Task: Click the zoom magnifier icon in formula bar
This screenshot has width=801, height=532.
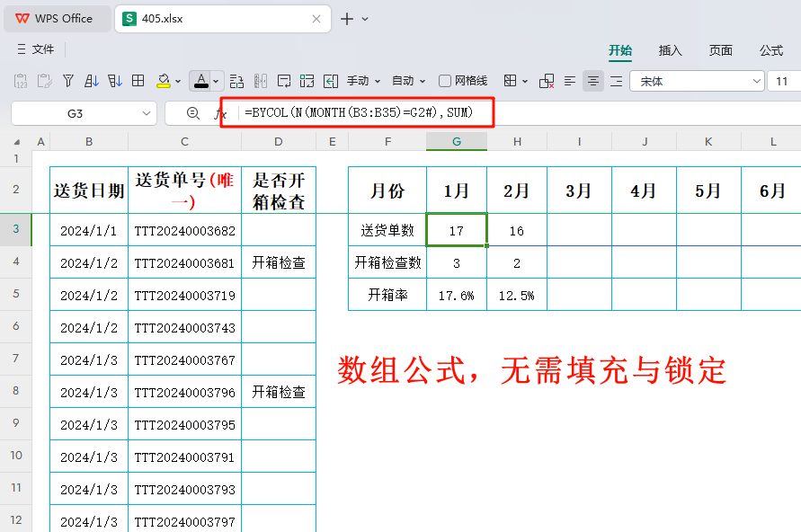Action: coord(192,113)
